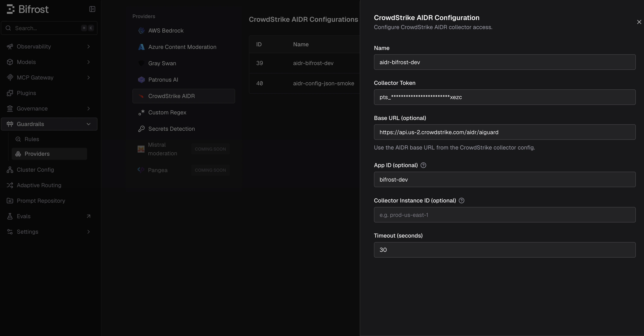Image resolution: width=644 pixels, height=336 pixels.
Task: Expand the Governance chevron
Action: point(88,108)
